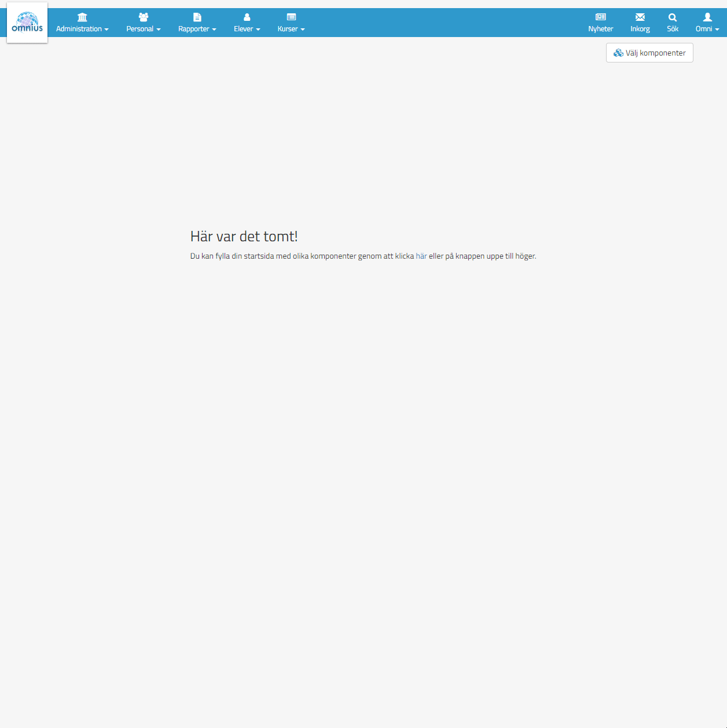
Task: Click the Omni user profile icon
Action: coord(707,17)
